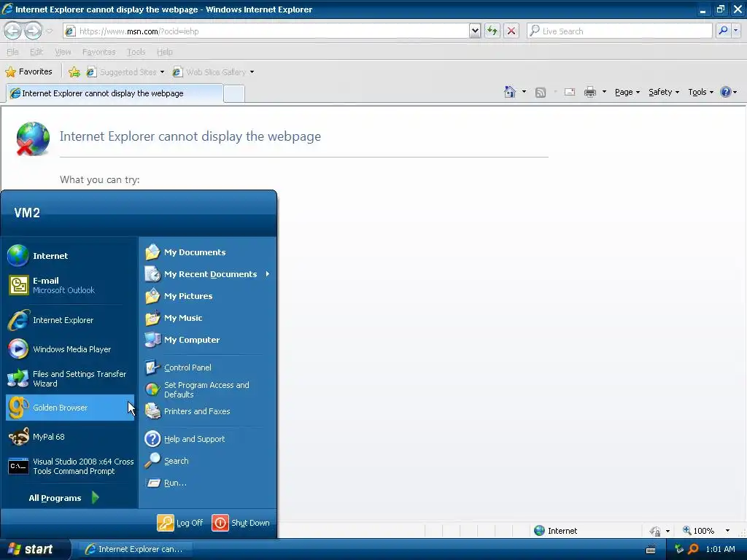This screenshot has height=560, width=747.
Task: Open the View menu
Action: 63,52
